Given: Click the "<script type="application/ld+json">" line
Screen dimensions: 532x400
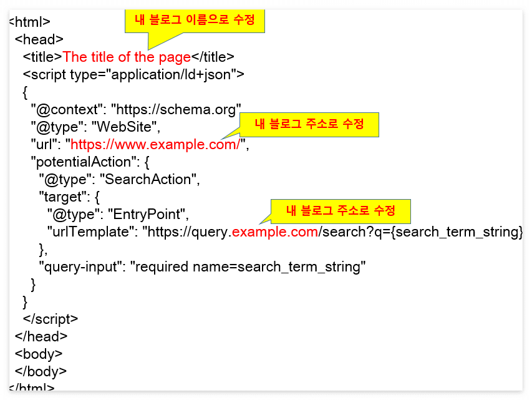Looking at the screenshot, I should pyautogui.click(x=133, y=75).
